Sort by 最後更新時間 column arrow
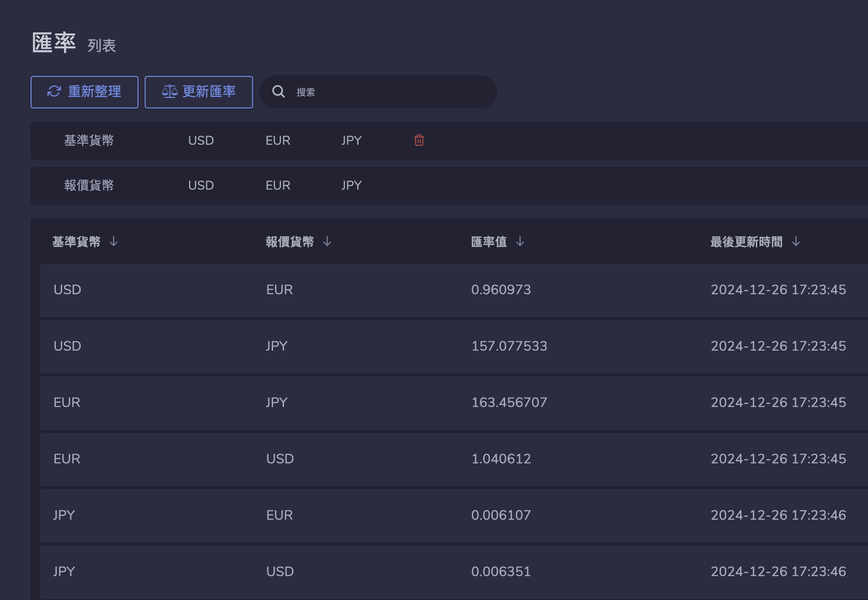Screen dimensions: 868x600 pos(796,242)
